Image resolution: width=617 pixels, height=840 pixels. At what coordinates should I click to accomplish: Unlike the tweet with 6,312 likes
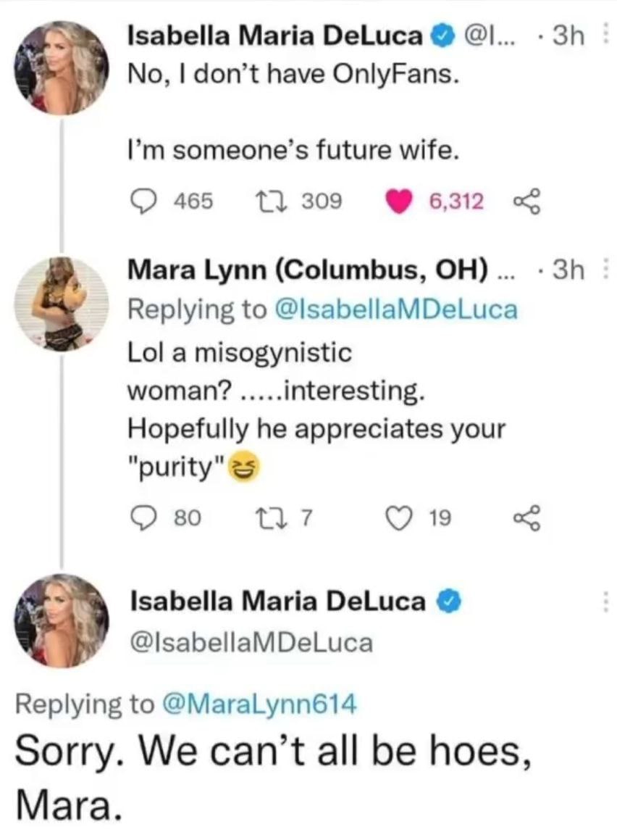[x=398, y=200]
